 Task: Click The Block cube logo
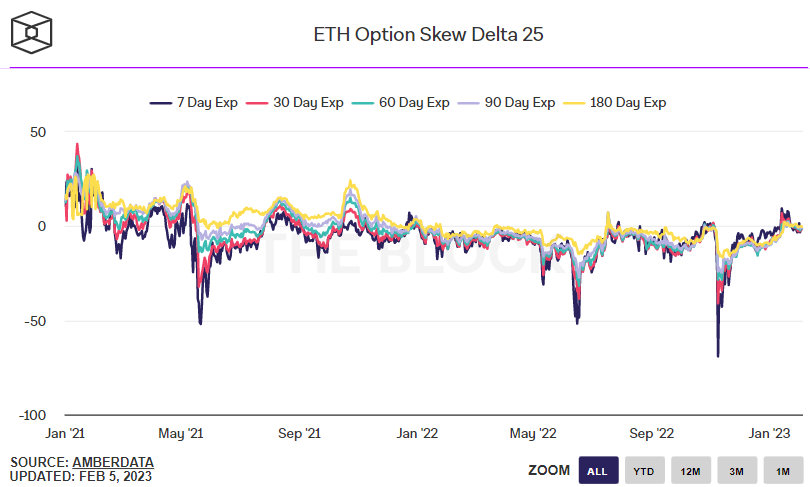pos(32,33)
